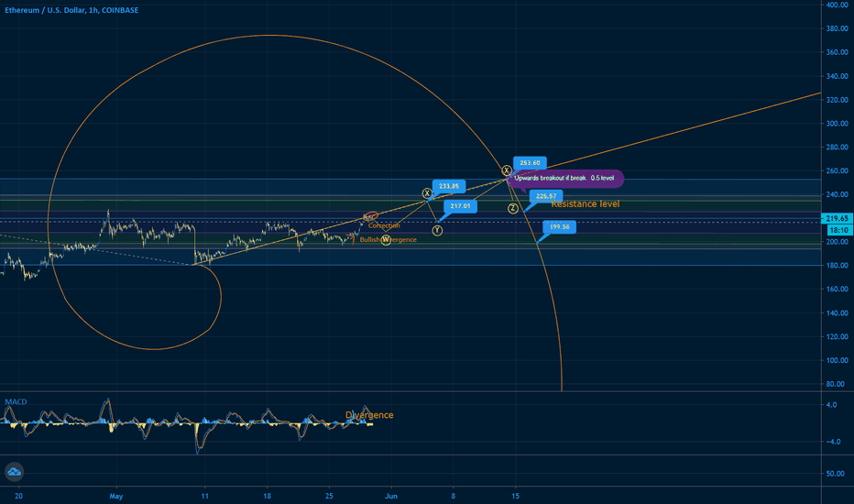Click the 'Correction' annotation text
Image resolution: width=854 pixels, height=504 pixels.
point(384,225)
